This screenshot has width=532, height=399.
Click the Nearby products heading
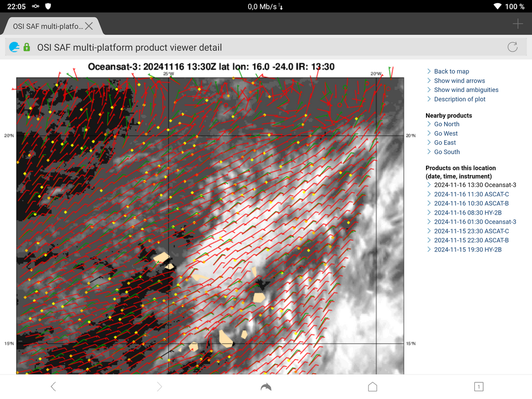click(448, 115)
